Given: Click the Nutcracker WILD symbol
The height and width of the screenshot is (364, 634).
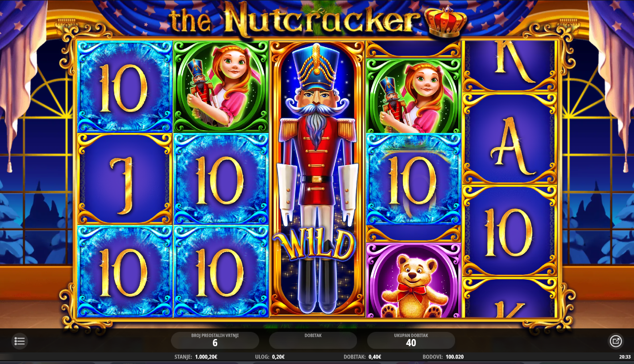Looking at the screenshot, I should tap(317, 179).
